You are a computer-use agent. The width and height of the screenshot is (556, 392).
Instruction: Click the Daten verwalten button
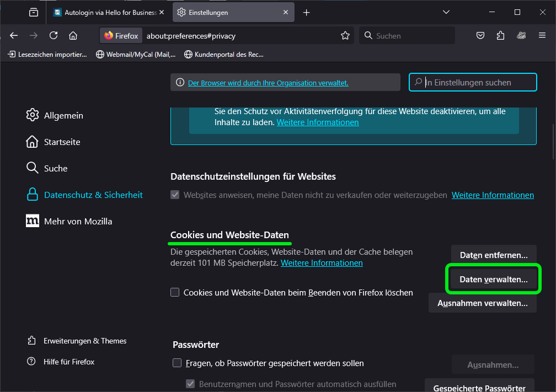[493, 280]
